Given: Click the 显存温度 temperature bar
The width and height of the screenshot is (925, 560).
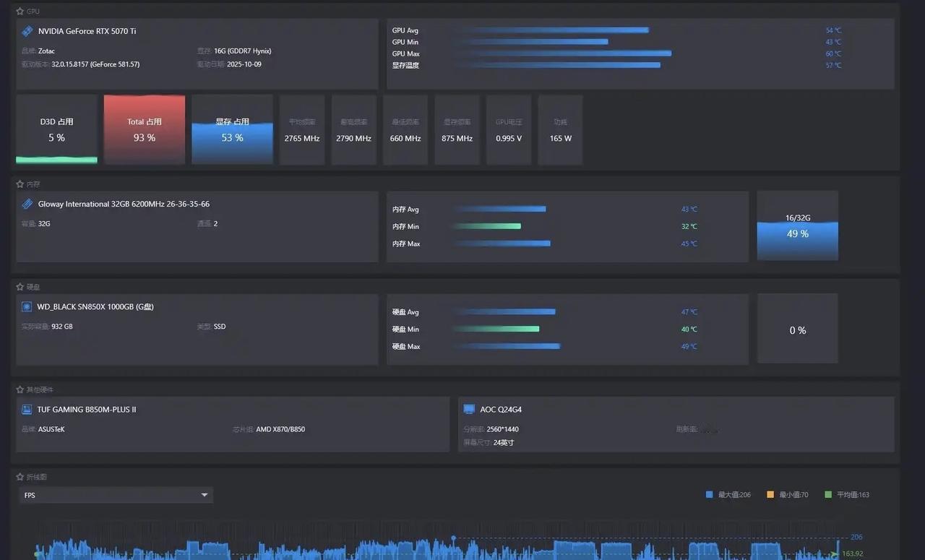Looking at the screenshot, I should point(557,65).
